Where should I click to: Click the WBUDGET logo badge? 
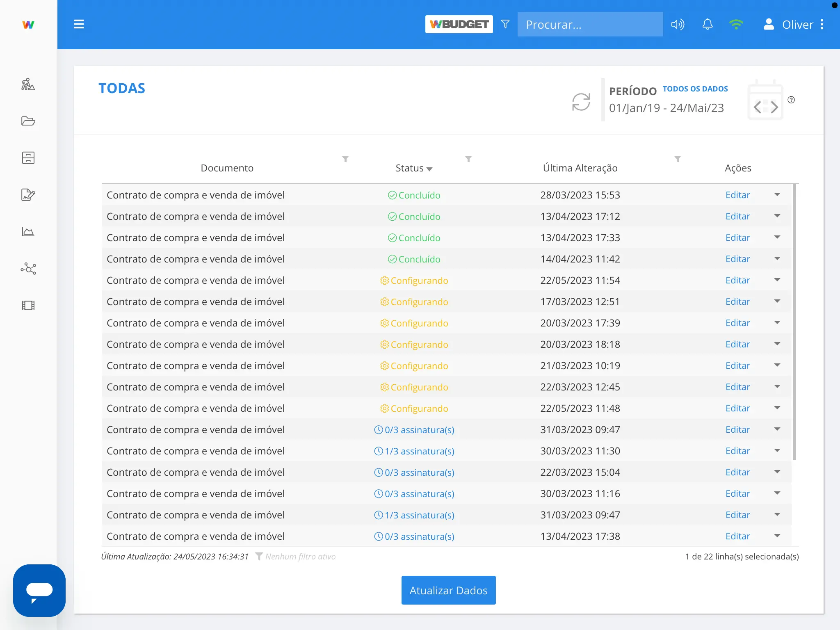[x=459, y=24]
